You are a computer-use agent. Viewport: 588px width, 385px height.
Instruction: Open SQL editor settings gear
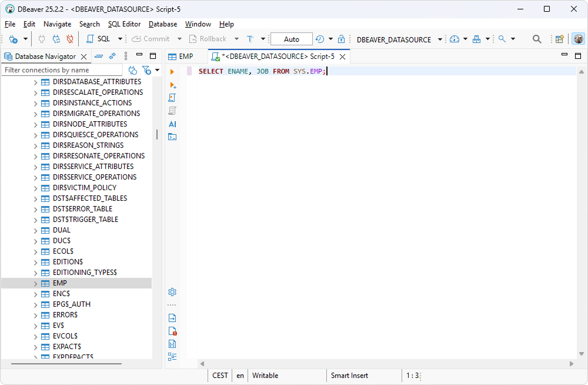coord(171,291)
